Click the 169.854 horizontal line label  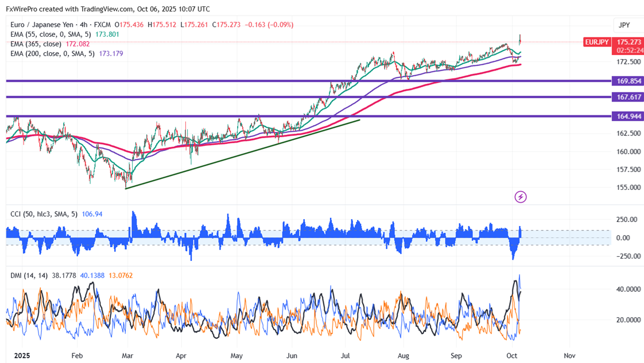(629, 81)
